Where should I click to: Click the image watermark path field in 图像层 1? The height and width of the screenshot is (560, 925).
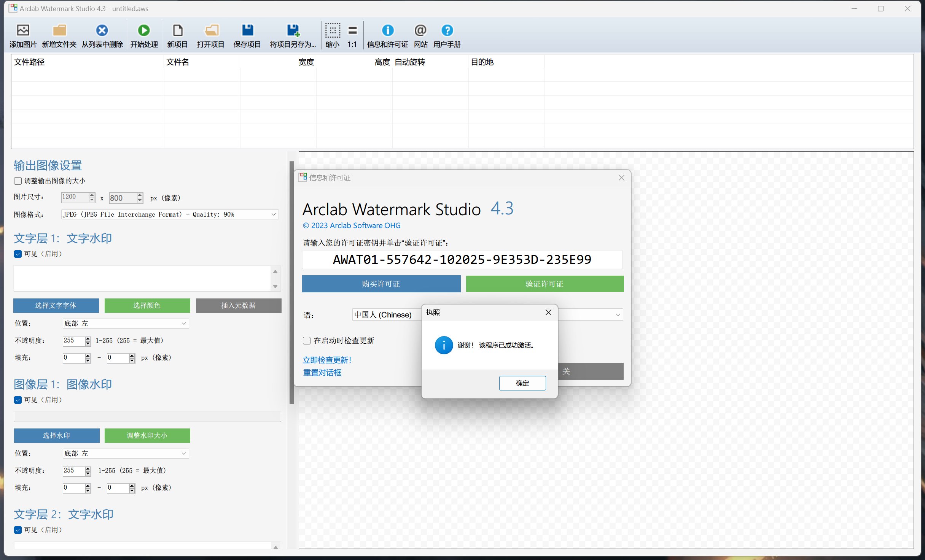(148, 416)
